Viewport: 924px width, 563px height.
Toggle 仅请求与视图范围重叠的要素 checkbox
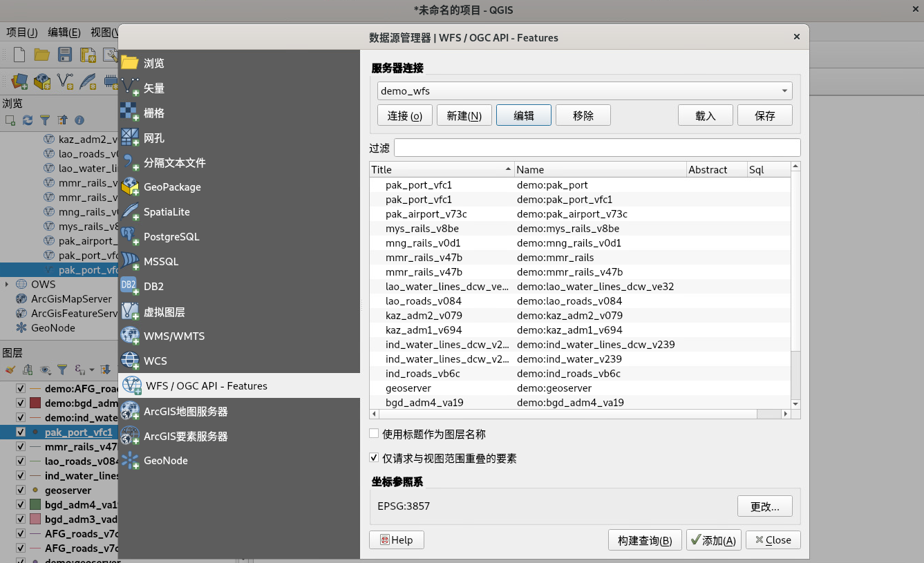pos(374,458)
